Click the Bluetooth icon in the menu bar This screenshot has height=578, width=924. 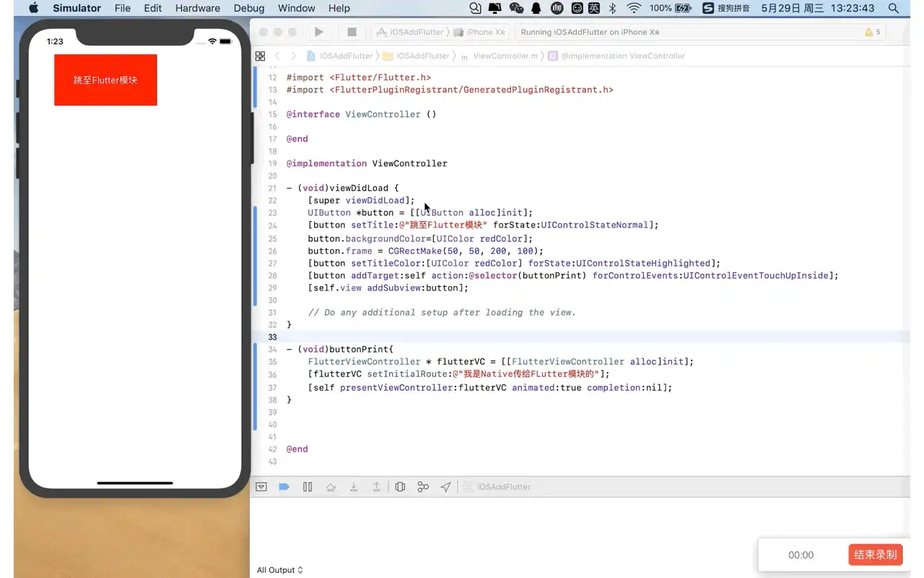(612, 8)
